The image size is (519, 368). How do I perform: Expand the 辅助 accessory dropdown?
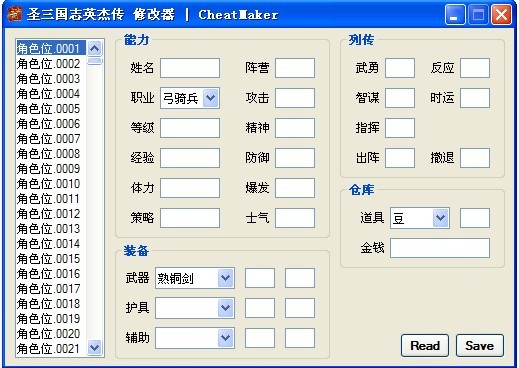tap(226, 338)
